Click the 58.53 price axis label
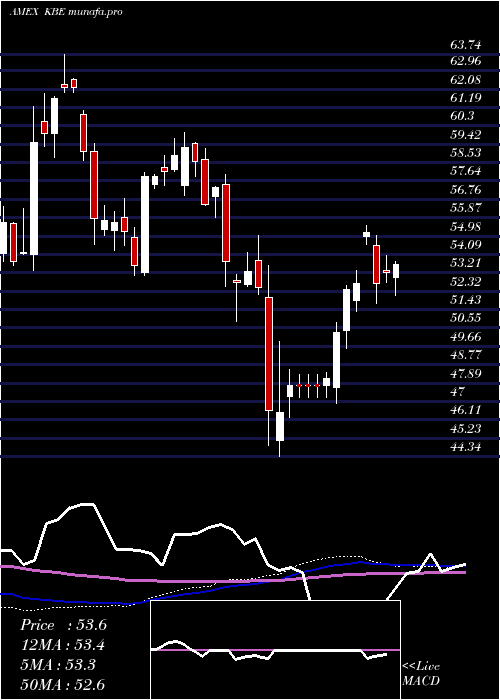Image resolution: width=500 pixels, height=700 pixels. click(x=466, y=153)
